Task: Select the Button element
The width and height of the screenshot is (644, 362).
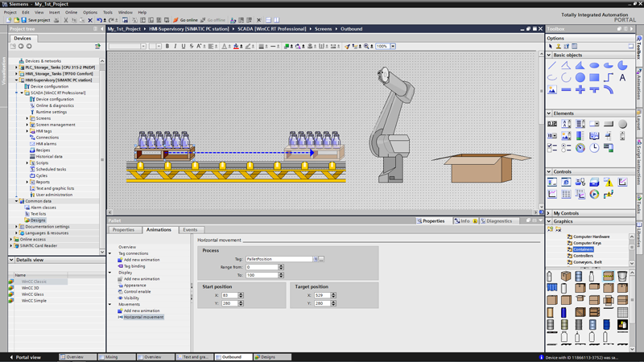Action: coord(609,124)
